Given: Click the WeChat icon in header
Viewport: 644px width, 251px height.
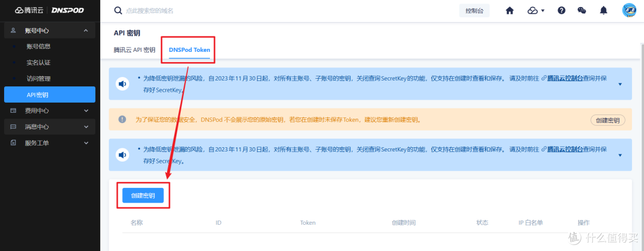Looking at the screenshot, I should coord(581,11).
